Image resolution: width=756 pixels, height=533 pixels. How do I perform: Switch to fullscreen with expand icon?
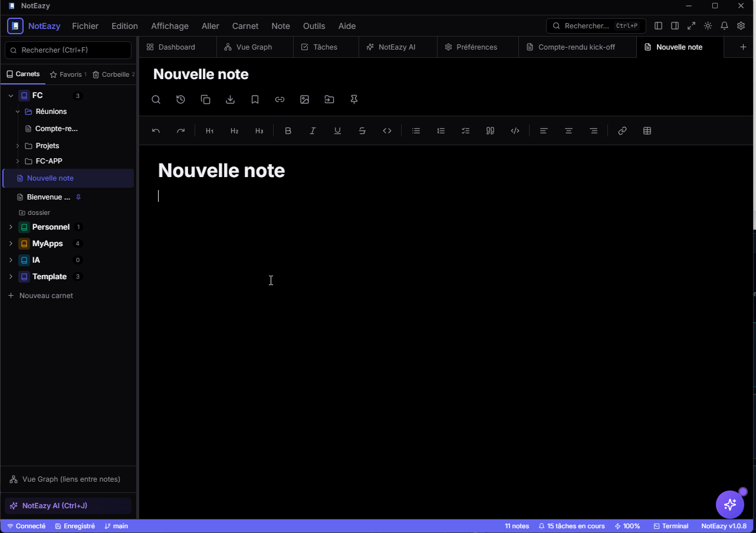(691, 26)
